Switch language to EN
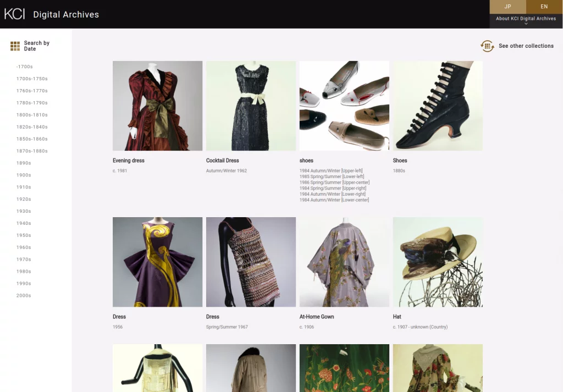The width and height of the screenshot is (563, 392). click(544, 7)
